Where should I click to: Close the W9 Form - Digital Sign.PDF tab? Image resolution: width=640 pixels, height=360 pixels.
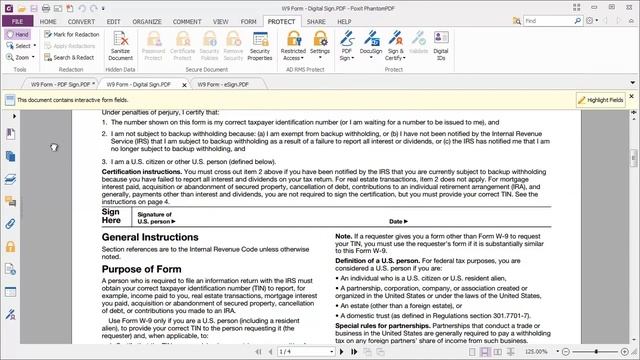pos(184,85)
